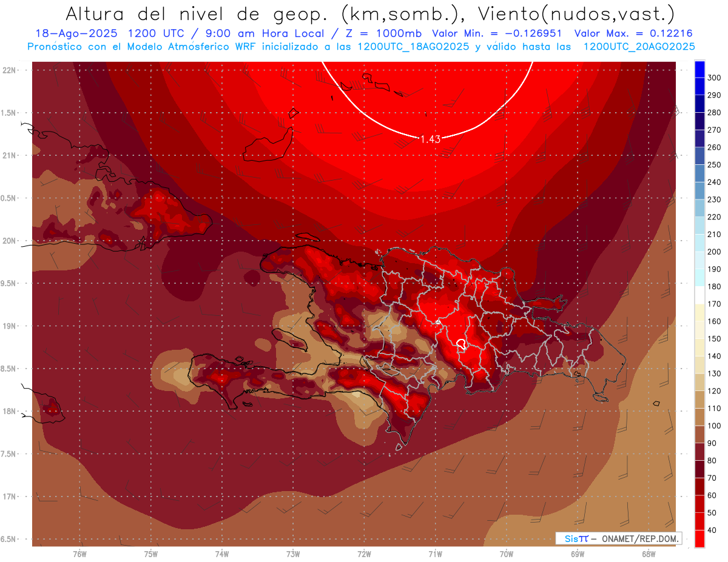
Task: Click 'Valor Min. = -0.126951' text
Action: 496,33
